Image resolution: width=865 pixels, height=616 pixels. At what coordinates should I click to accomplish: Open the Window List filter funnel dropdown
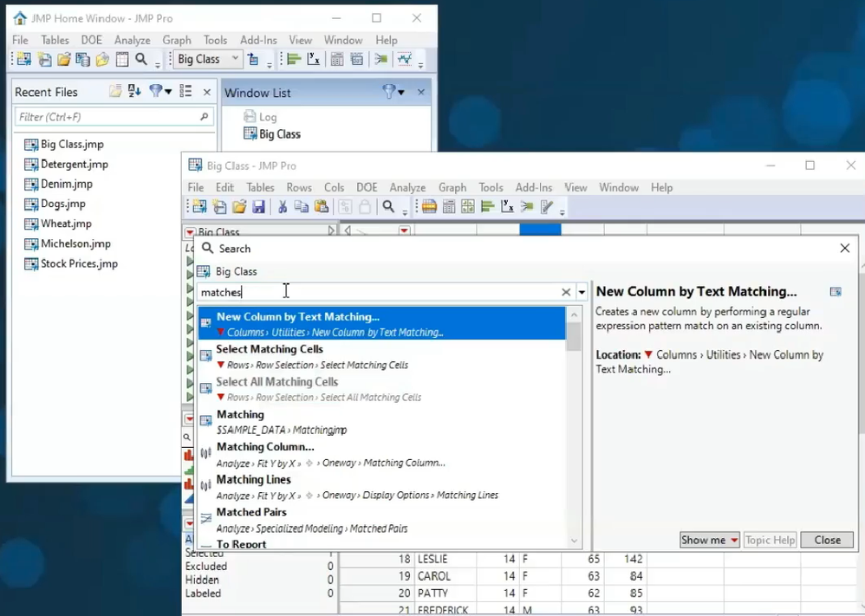point(393,92)
